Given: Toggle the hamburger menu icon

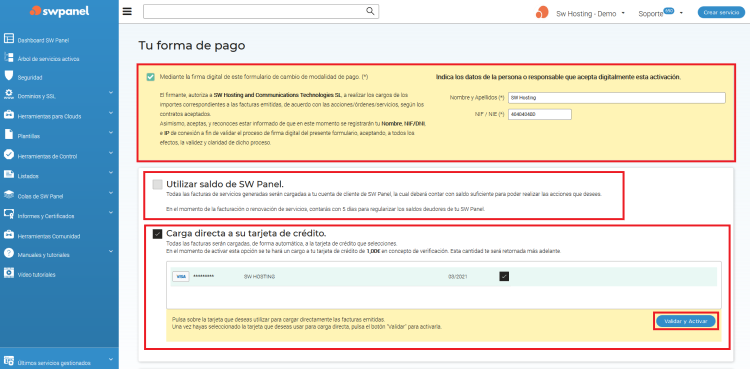Looking at the screenshot, I should 127,11.
